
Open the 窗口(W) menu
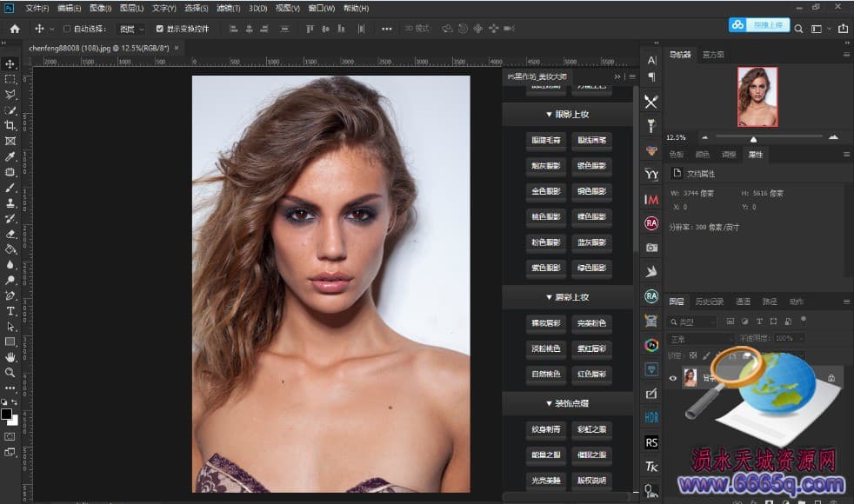click(322, 8)
